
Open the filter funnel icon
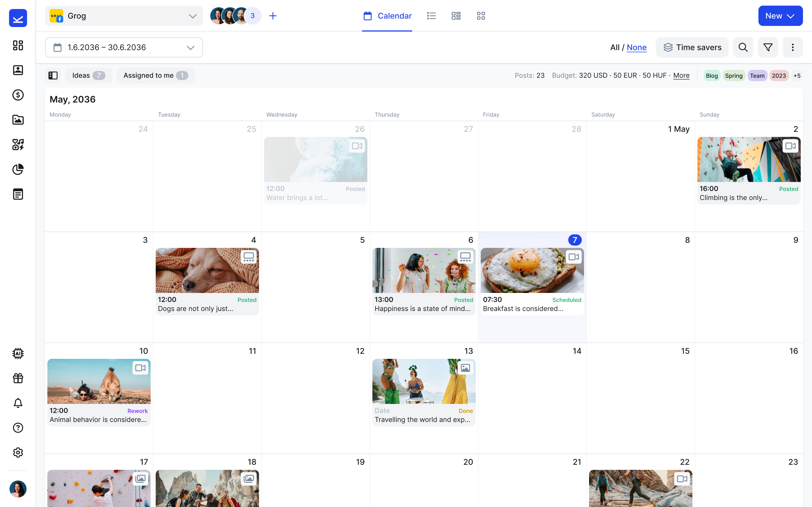point(768,47)
